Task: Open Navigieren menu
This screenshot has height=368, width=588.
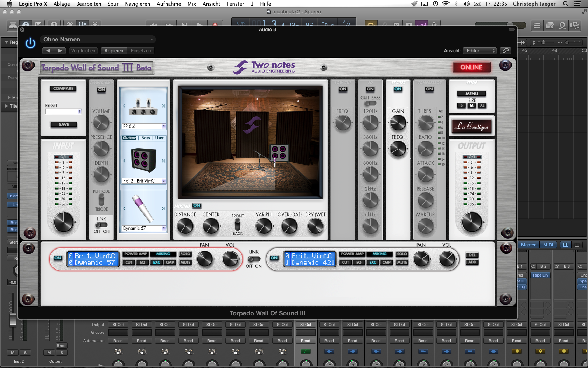Action: click(138, 4)
